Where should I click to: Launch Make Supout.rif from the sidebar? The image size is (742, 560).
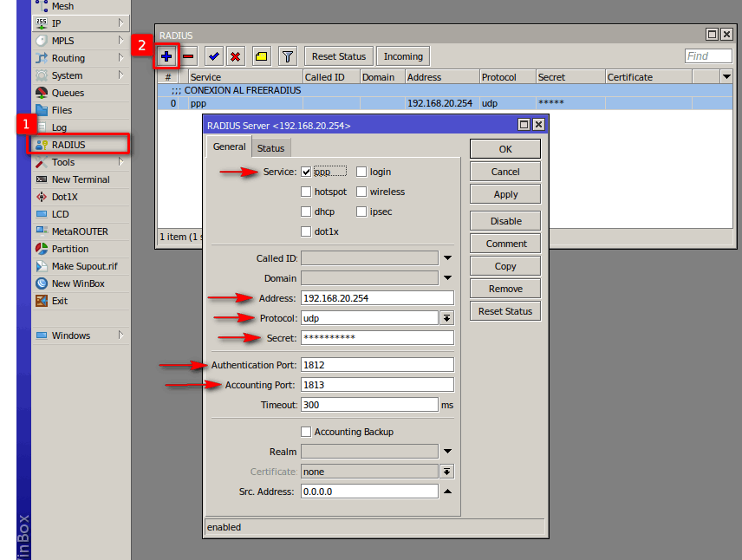tap(86, 266)
